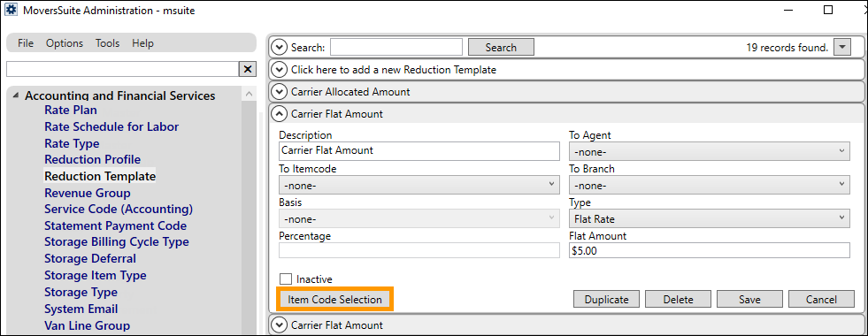Select Storage Type in the tree
This screenshot has height=336, width=868.
(x=81, y=292)
